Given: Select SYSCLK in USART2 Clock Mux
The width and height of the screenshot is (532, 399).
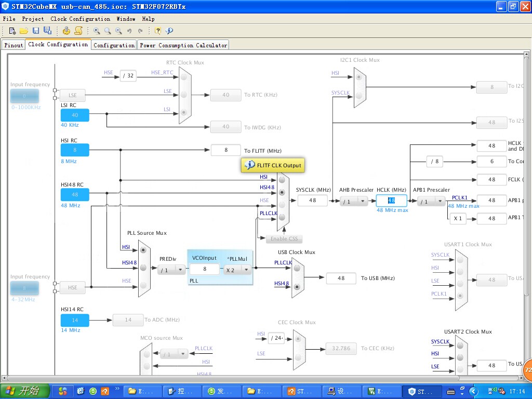Looking at the screenshot, I should coord(460,345).
